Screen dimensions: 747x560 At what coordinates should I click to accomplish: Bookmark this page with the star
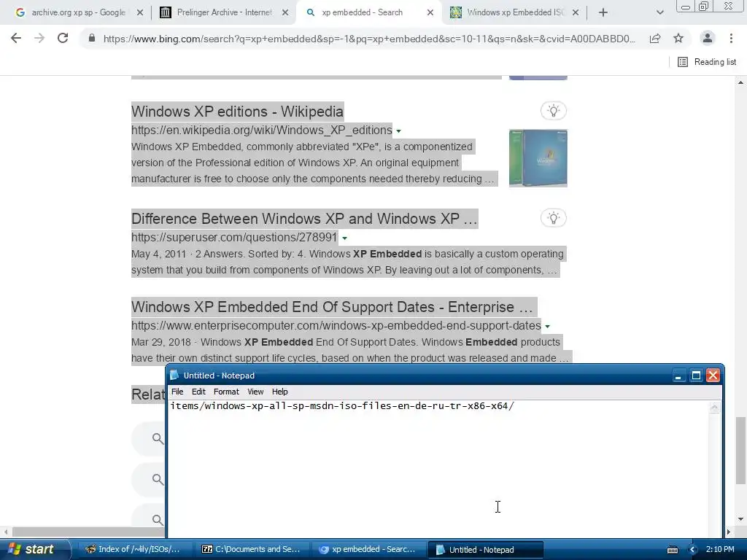pos(678,38)
